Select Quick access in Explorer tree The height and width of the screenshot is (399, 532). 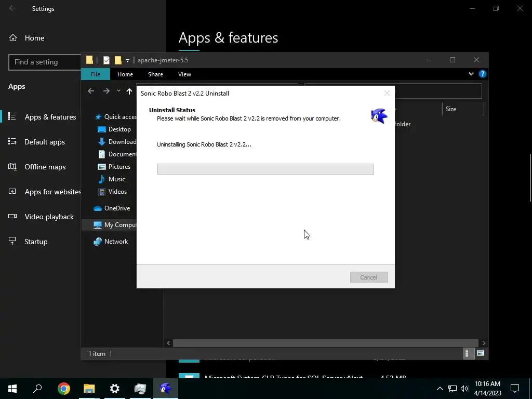(115, 117)
